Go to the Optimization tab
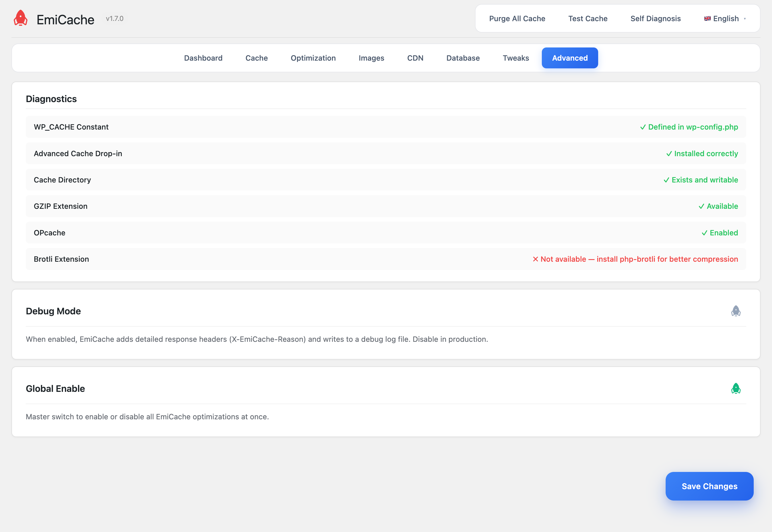Viewport: 772px width, 532px height. pos(313,58)
